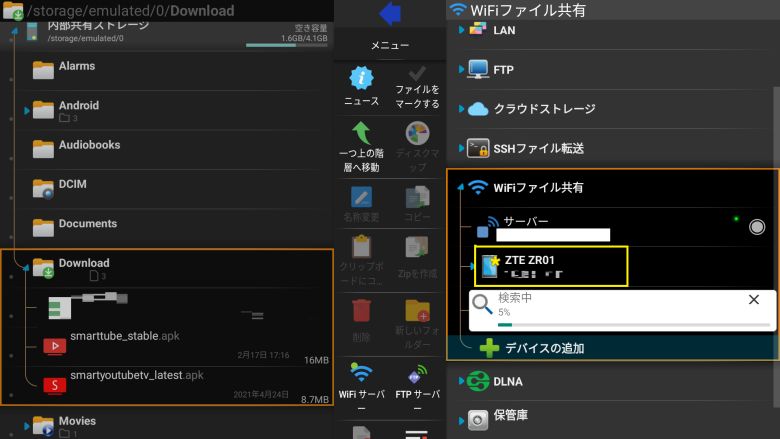Click the Vault (保管庫) safe icon

point(478,420)
